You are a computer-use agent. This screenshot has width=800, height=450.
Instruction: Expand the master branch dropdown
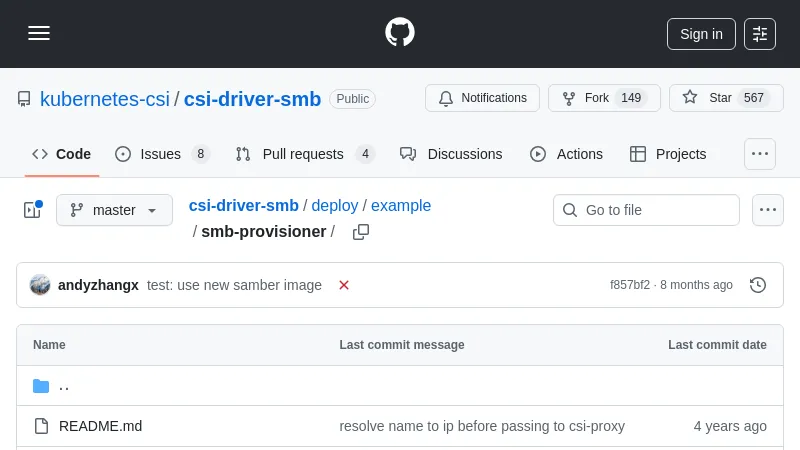114,210
